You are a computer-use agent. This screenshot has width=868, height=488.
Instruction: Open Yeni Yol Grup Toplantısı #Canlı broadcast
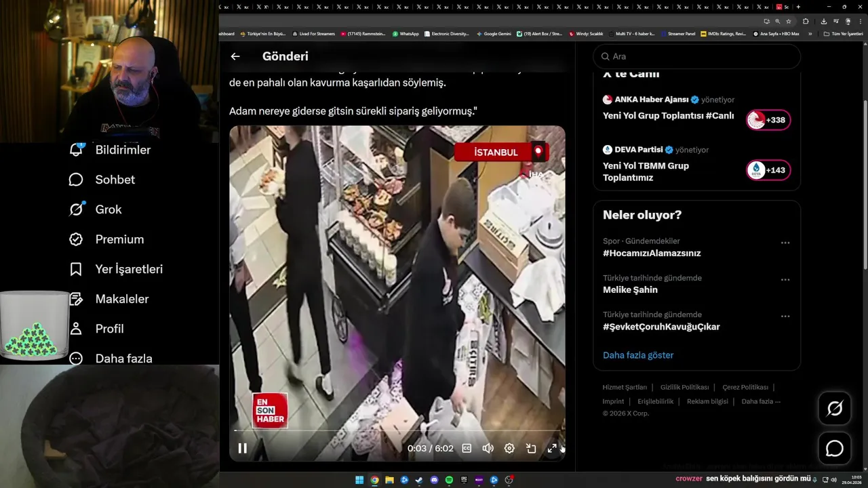pos(668,116)
